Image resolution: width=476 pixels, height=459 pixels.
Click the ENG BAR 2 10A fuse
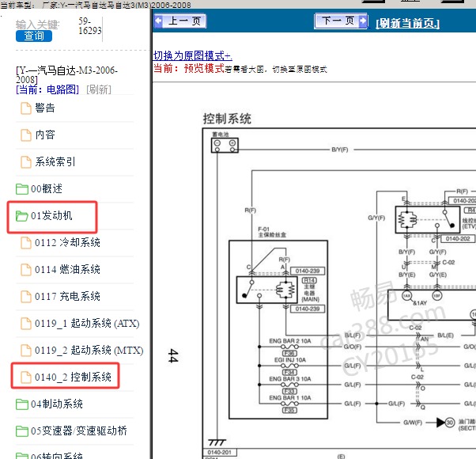(x=290, y=347)
